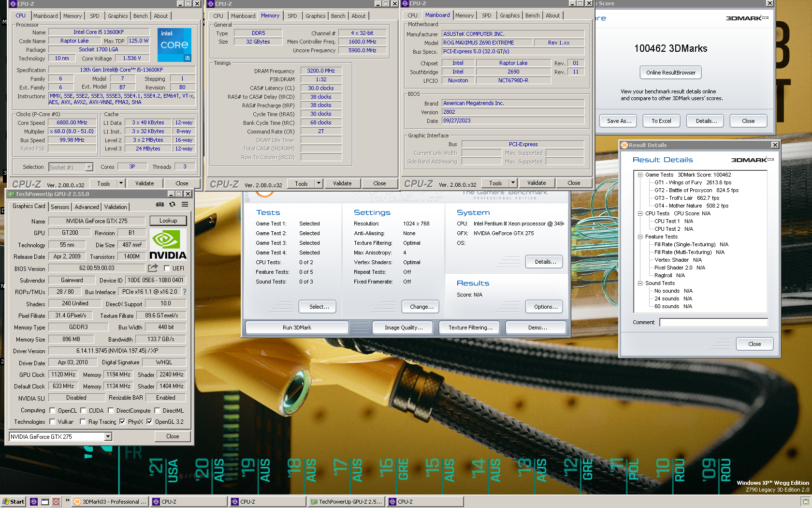Toggle the DirectCompute checkbox
Image resolution: width=812 pixels, height=508 pixels.
coord(111,410)
